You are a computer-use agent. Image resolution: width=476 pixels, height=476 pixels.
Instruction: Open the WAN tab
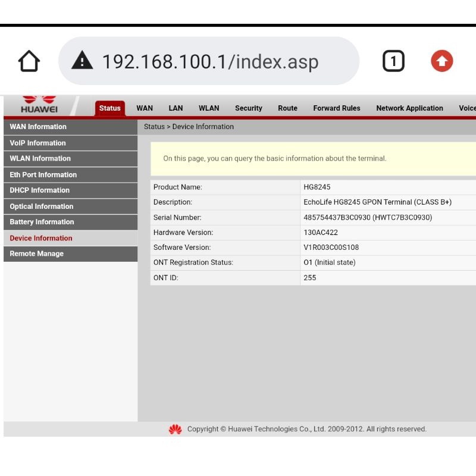click(x=145, y=108)
